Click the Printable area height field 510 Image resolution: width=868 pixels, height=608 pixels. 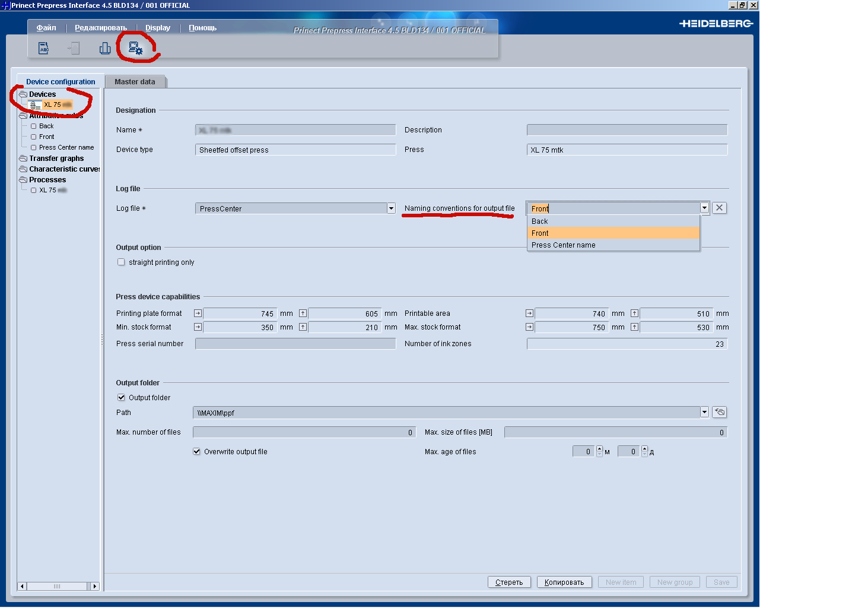[x=676, y=313]
